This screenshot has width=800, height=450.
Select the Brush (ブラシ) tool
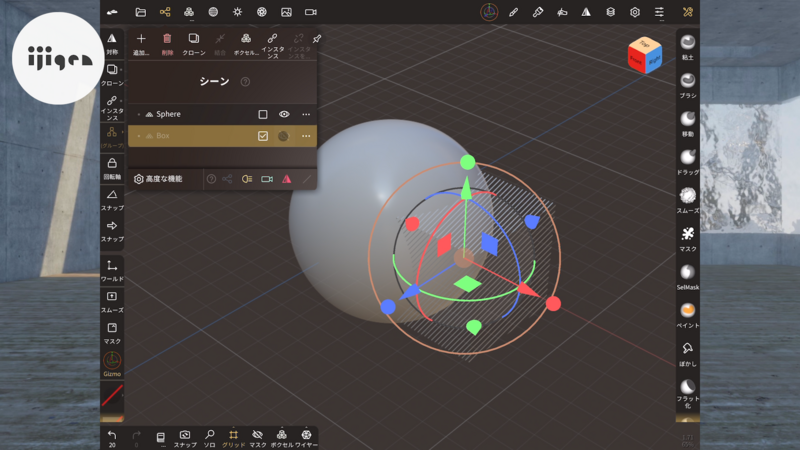pos(688,85)
